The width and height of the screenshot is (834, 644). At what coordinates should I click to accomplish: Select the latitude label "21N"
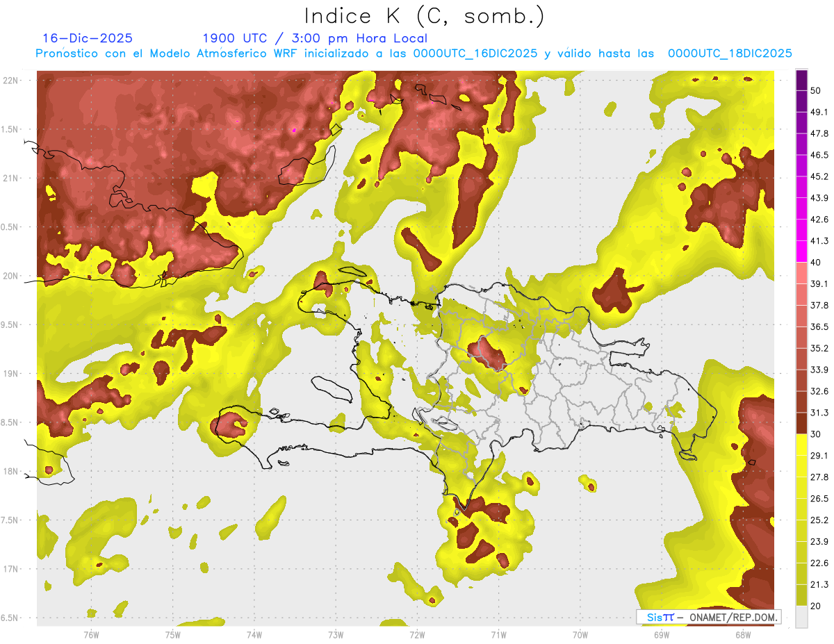point(11,178)
